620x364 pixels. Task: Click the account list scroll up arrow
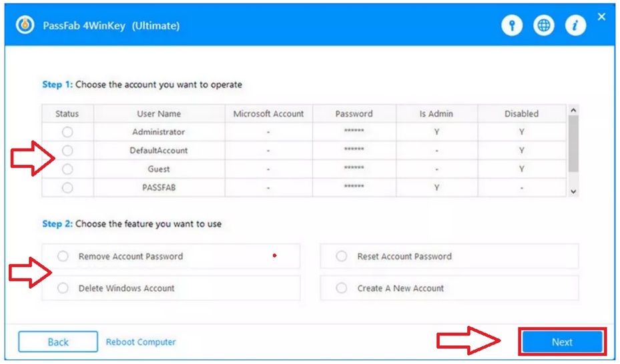(x=573, y=110)
